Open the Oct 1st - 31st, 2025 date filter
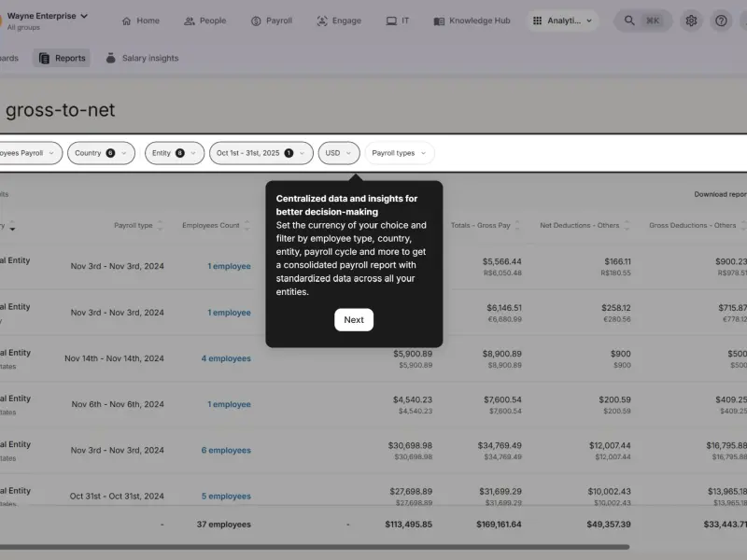This screenshot has height=560, width=747. 261,153
